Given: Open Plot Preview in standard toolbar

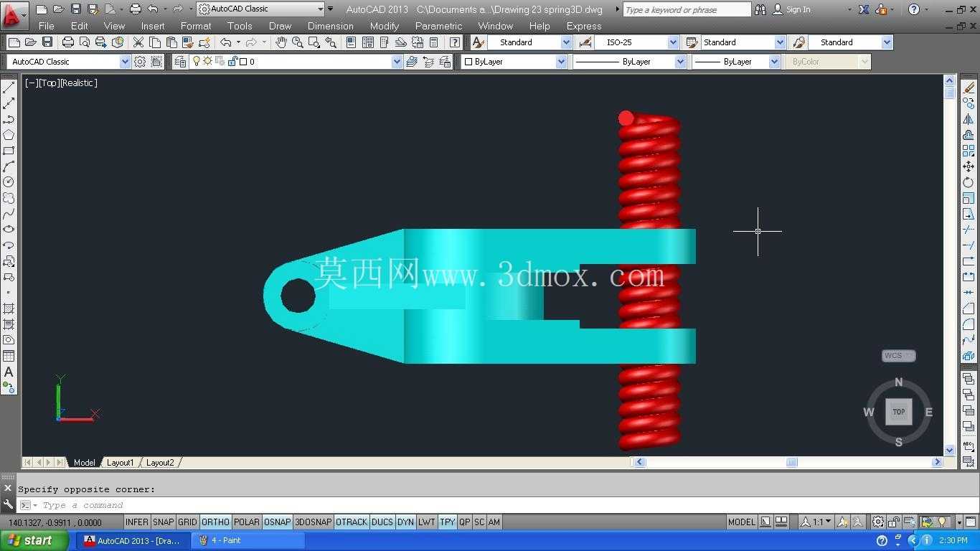Looking at the screenshot, I should coord(84,42).
